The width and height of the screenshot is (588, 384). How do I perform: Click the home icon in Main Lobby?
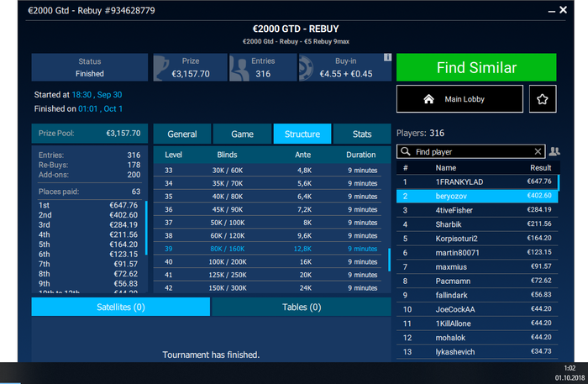(428, 99)
